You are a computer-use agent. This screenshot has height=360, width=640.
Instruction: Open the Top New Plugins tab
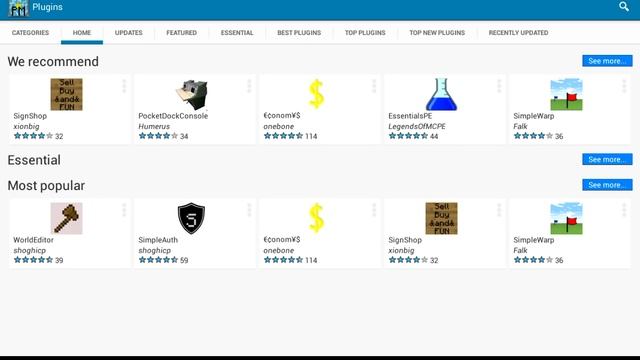coord(437,33)
